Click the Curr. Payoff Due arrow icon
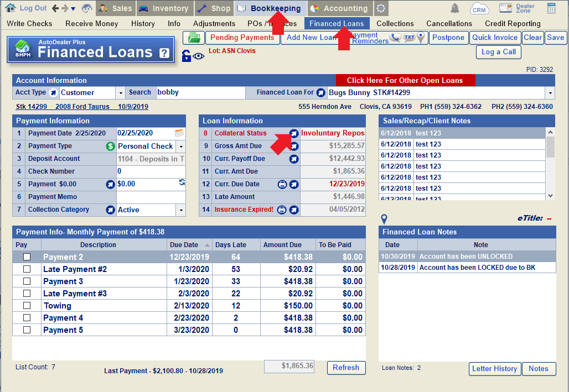 tap(294, 159)
